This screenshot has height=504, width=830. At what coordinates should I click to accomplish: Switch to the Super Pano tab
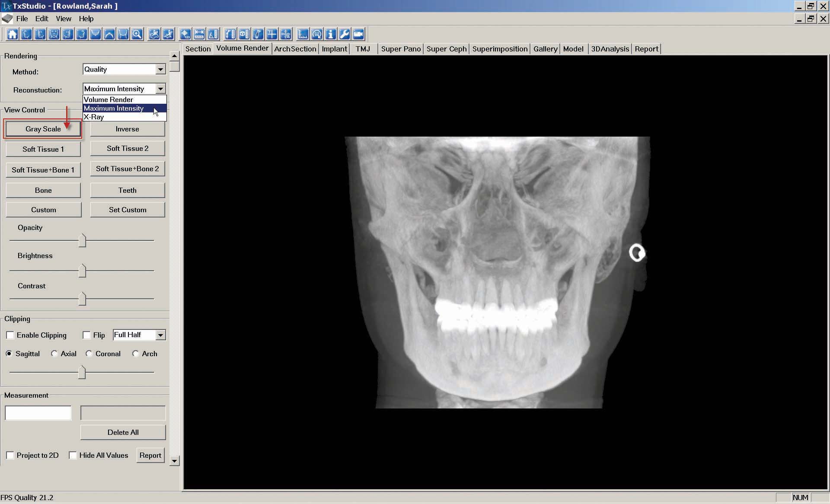pos(400,49)
